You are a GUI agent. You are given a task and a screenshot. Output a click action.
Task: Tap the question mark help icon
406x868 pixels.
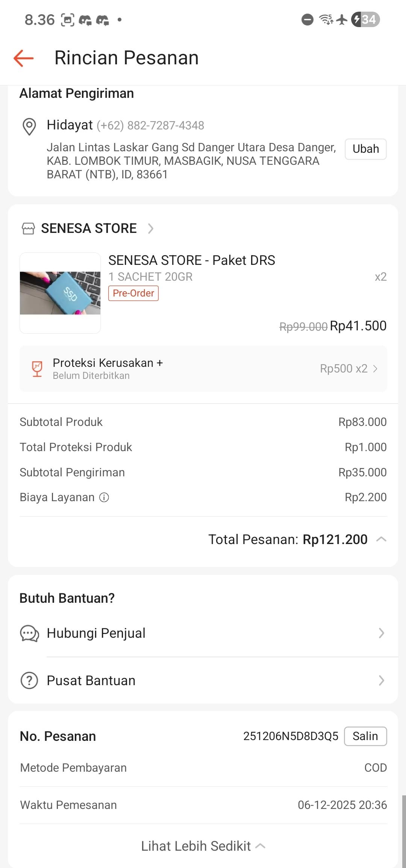[x=29, y=681]
